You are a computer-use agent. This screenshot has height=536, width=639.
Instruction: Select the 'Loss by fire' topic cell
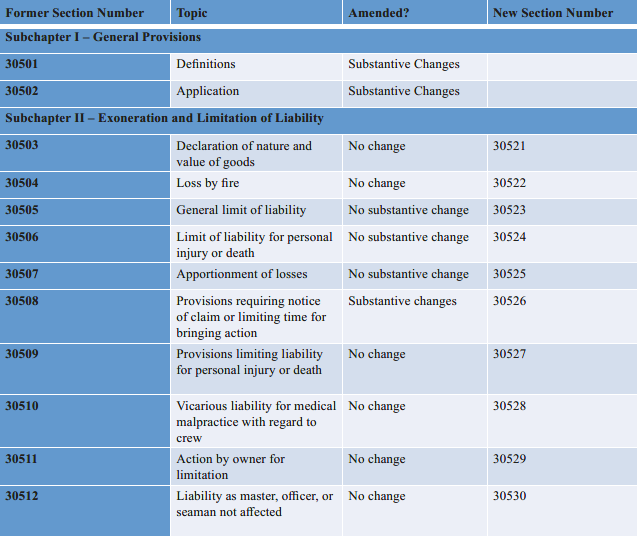coord(208,183)
